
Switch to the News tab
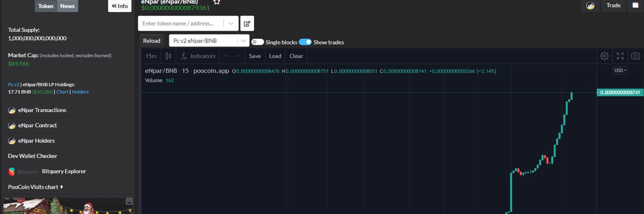coord(67,6)
